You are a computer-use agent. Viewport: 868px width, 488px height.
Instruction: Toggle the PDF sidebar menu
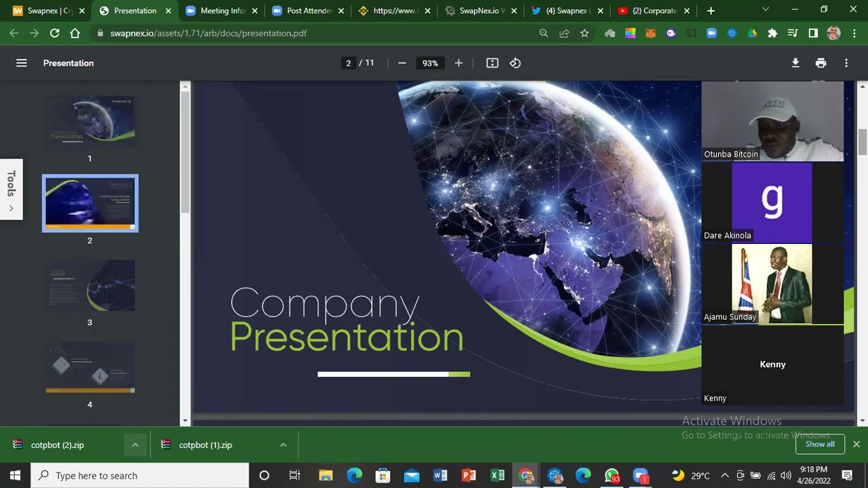(22, 63)
